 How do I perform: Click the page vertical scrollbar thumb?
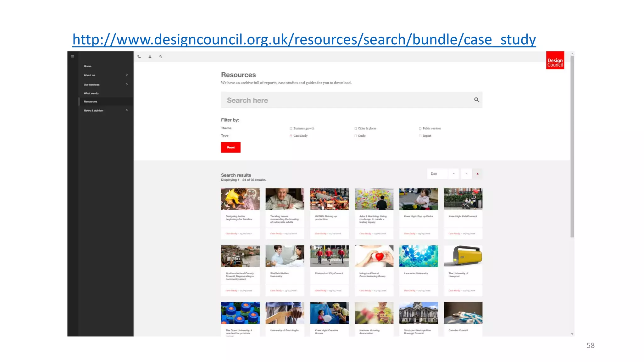coord(572,146)
